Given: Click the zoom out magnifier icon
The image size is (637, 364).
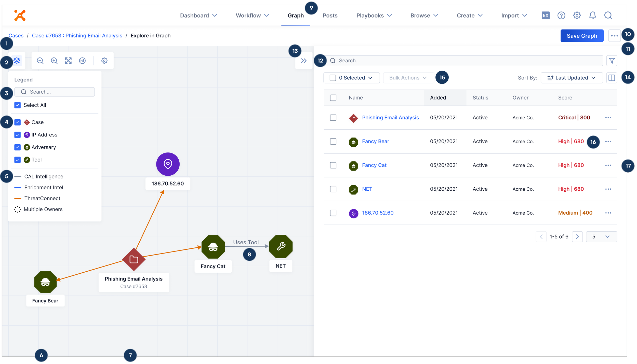Looking at the screenshot, I should point(40,61).
